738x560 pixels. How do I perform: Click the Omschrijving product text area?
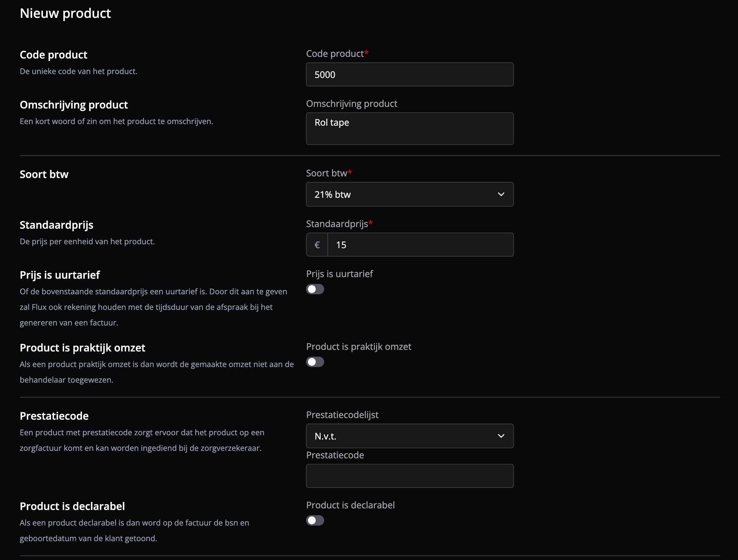[409, 129]
